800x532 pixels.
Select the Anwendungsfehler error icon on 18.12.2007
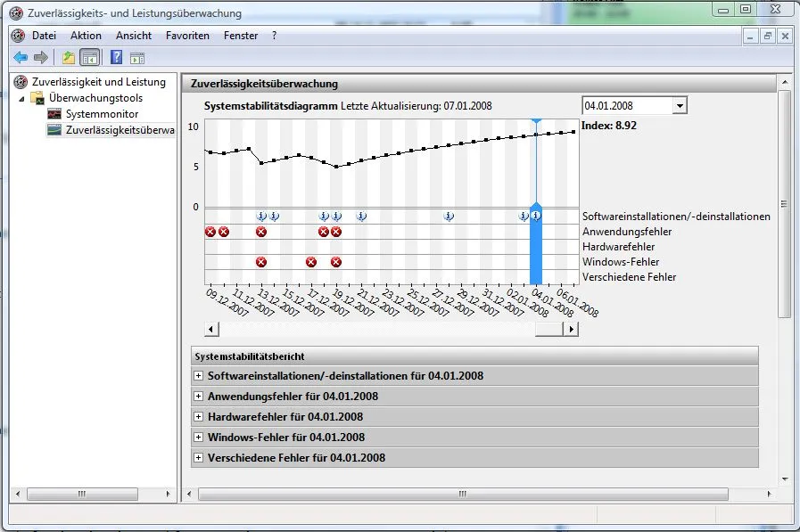[x=324, y=232]
